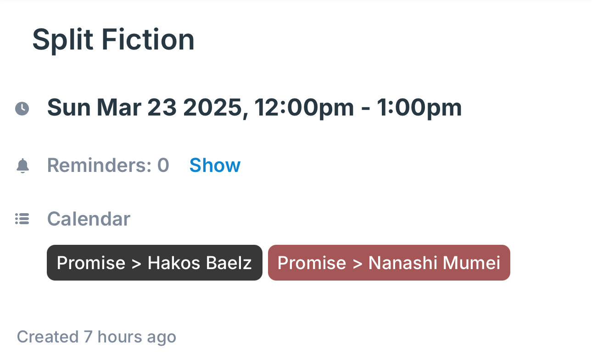Show the reminders list
Screen dimensions: 592x364
(x=215, y=165)
